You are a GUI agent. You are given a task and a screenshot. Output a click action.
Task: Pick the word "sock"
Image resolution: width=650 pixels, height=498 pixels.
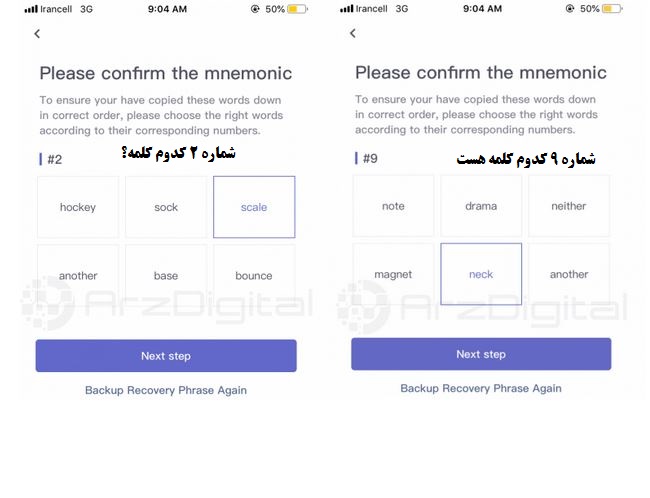[x=166, y=207]
